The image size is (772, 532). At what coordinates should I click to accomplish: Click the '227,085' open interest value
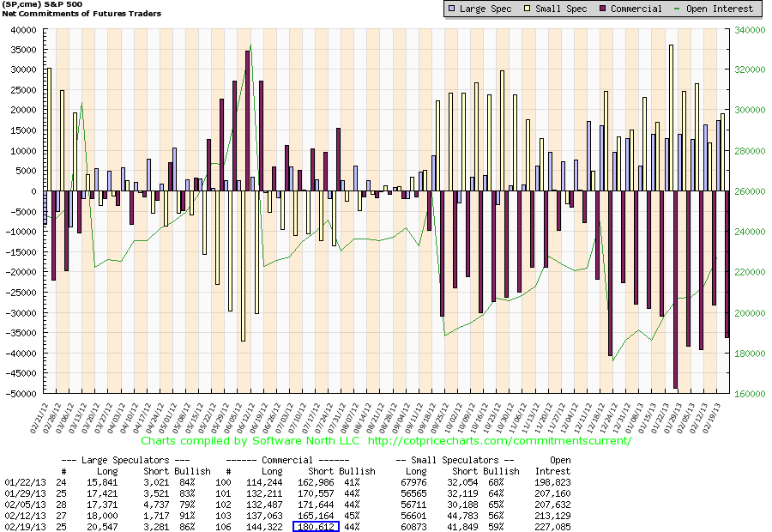tap(553, 527)
